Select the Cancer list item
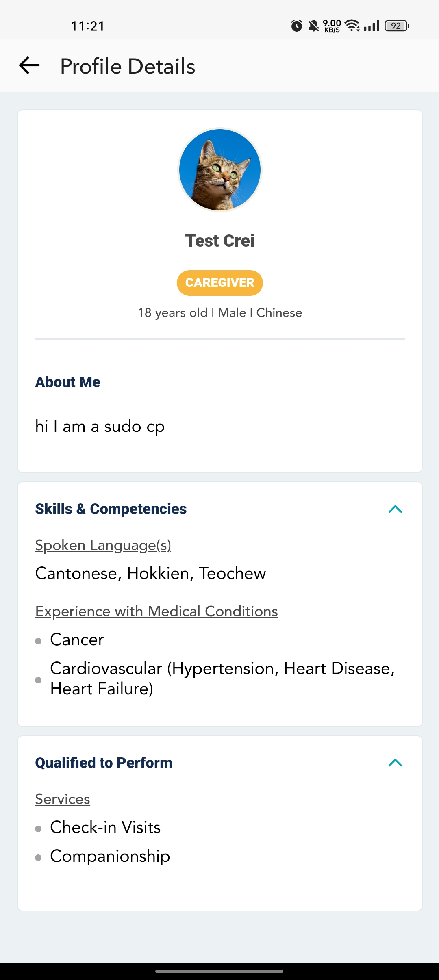The height and width of the screenshot is (980, 439). click(77, 640)
